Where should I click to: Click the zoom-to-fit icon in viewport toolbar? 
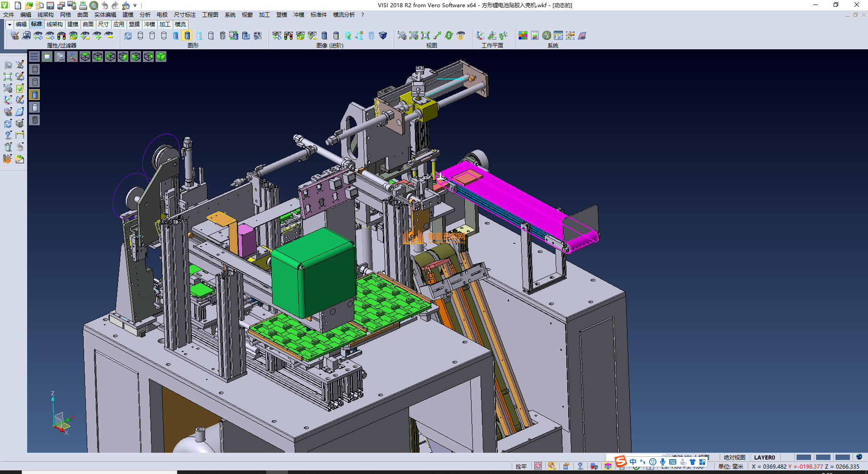tap(47, 57)
